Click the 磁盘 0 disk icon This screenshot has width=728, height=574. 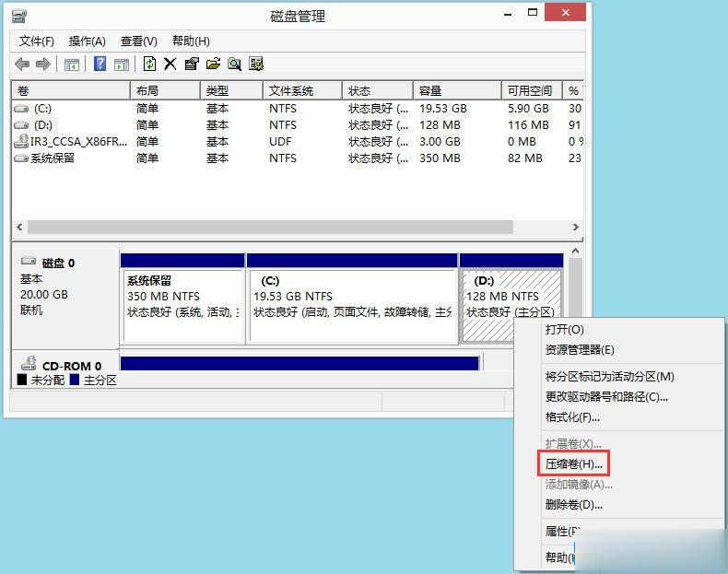pos(29,262)
